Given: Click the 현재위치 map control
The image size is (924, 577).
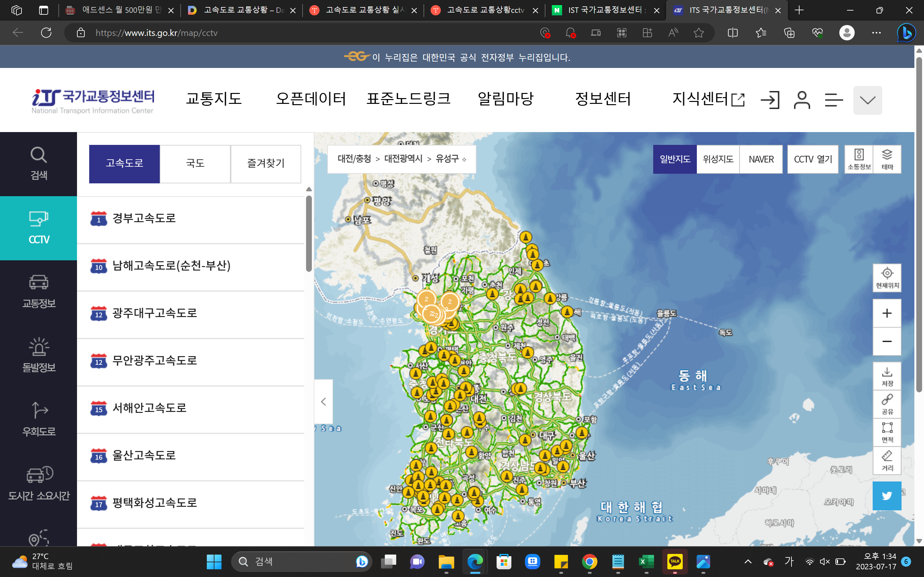Looking at the screenshot, I should (x=886, y=277).
